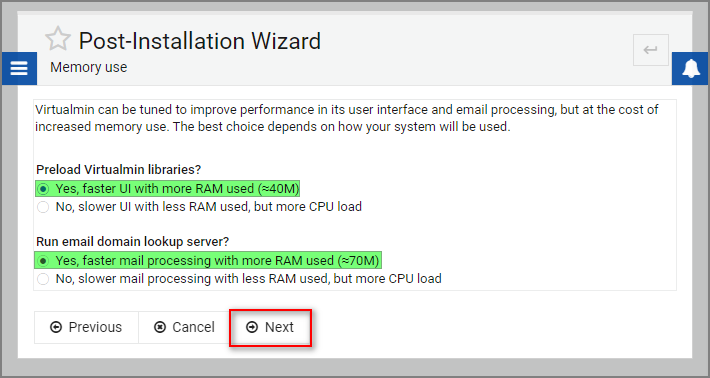Click the favorite star icon beside the title
The height and width of the screenshot is (378, 710).
click(58, 38)
